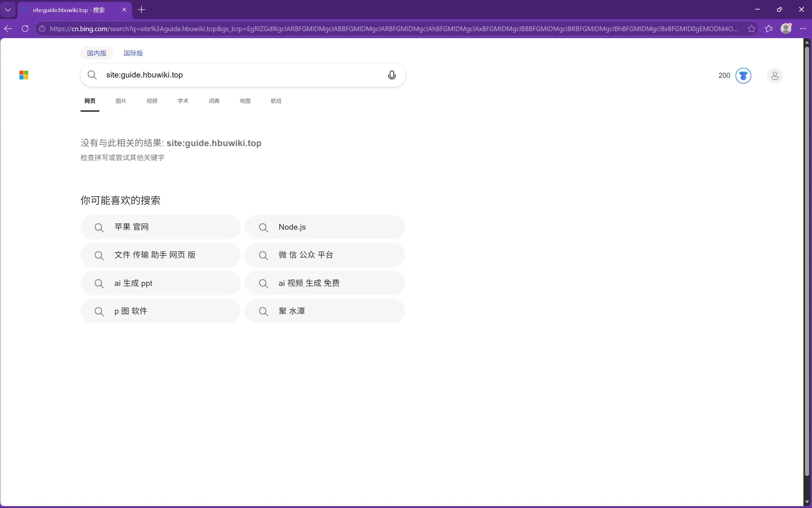Search suggestion ai 视频 生成 免费

(x=325, y=283)
